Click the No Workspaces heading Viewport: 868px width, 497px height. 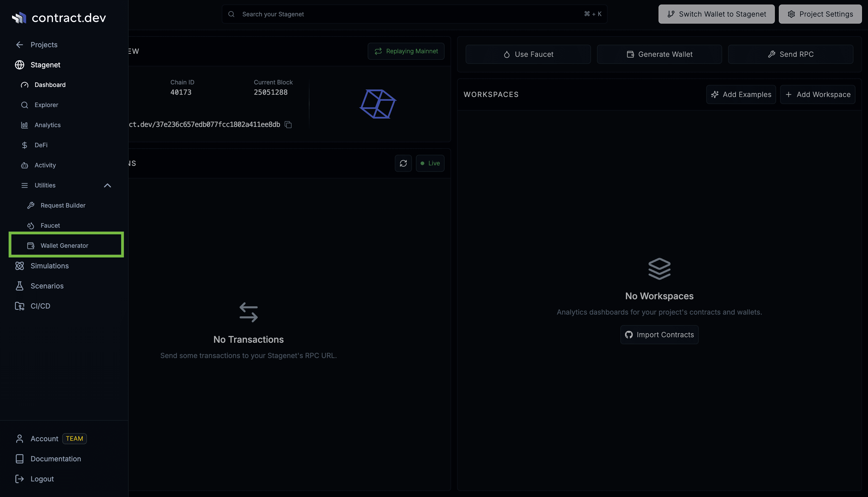coord(659,296)
